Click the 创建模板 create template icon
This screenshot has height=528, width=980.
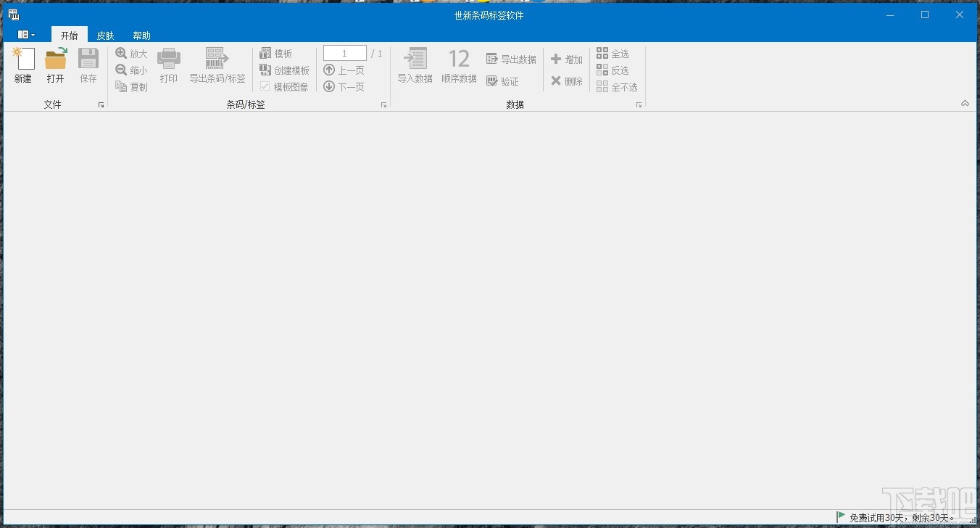(284, 70)
